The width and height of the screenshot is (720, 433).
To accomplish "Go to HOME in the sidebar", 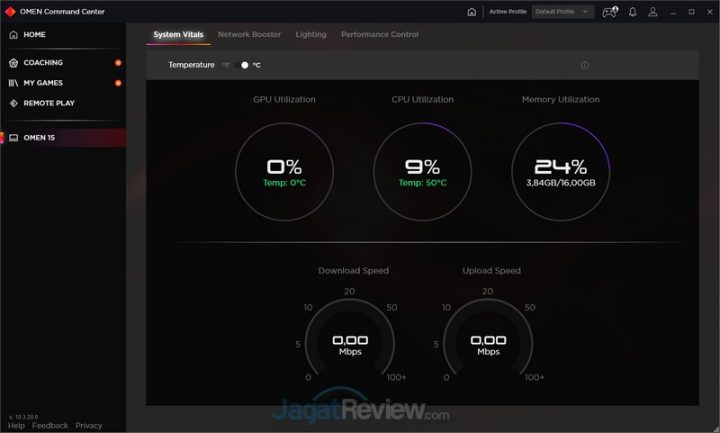I will [x=35, y=35].
